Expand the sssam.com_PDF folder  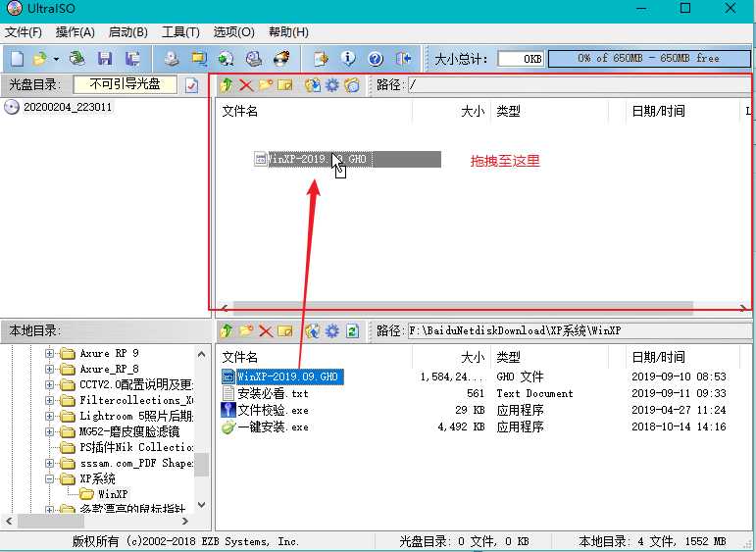pos(49,464)
